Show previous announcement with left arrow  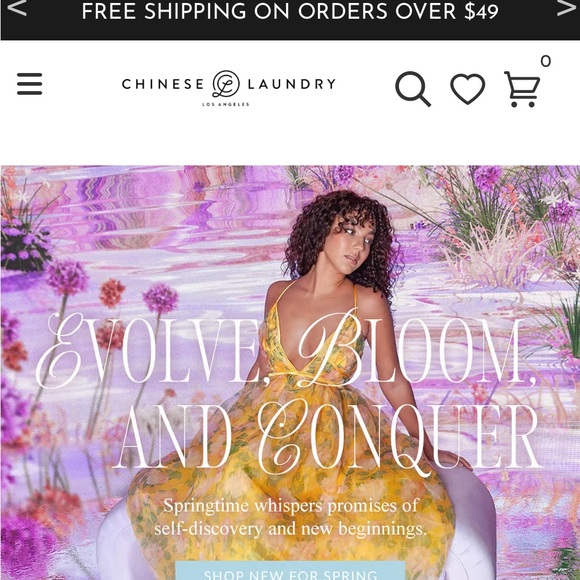click(x=17, y=8)
